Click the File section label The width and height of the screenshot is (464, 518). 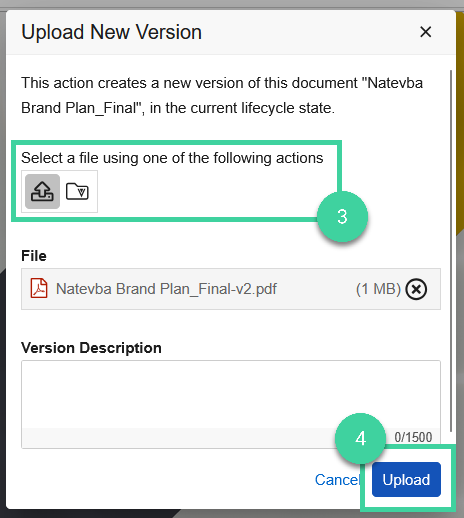(34, 256)
